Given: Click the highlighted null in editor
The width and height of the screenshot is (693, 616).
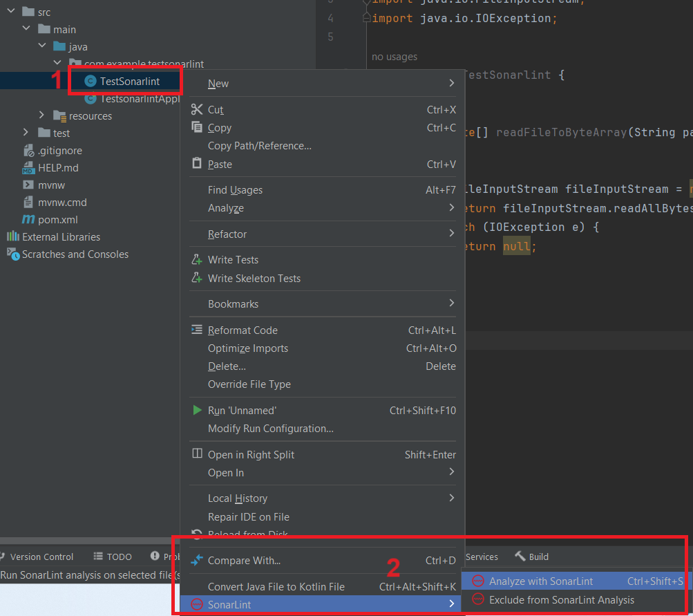Looking at the screenshot, I should click(517, 246).
